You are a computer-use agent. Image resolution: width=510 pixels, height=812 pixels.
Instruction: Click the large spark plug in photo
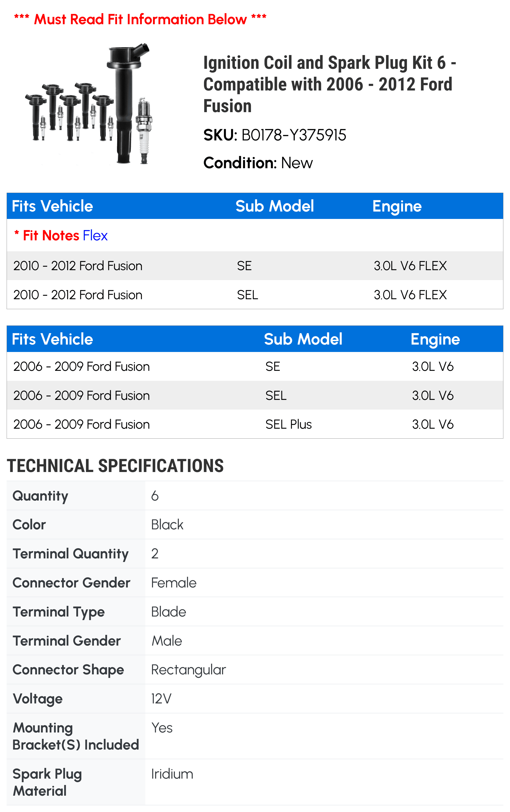pyautogui.click(x=144, y=130)
